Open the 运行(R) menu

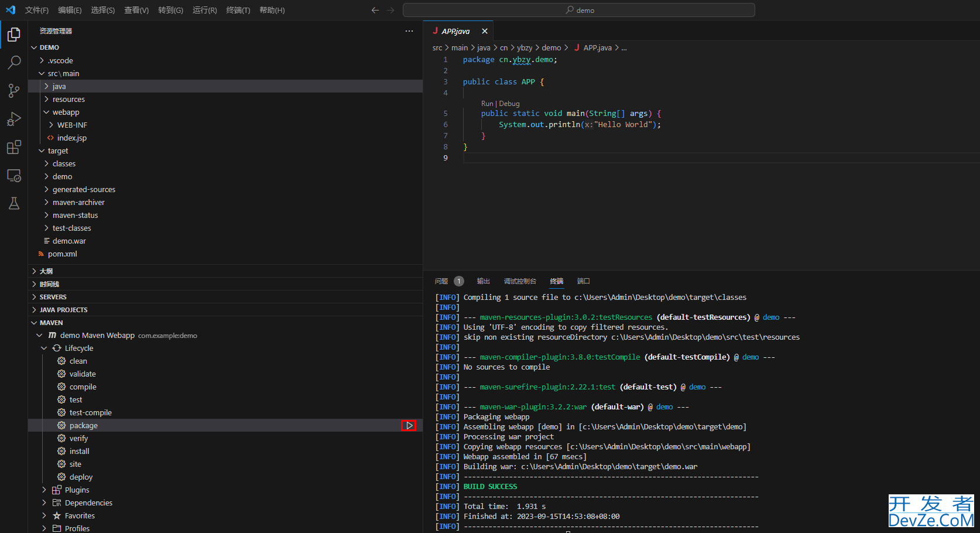click(205, 10)
